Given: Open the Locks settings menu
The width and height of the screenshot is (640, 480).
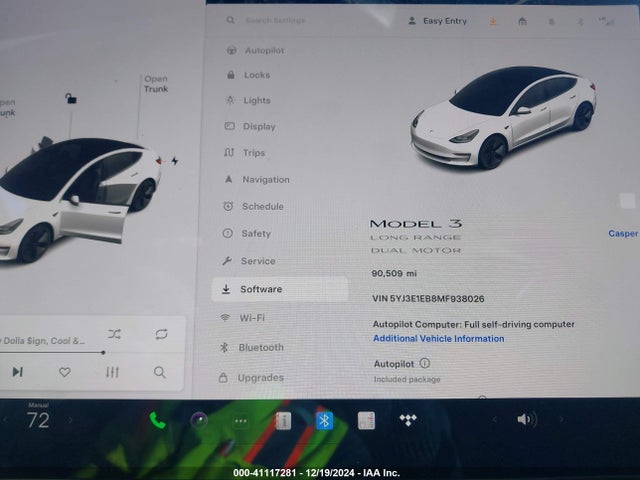Looking at the screenshot, I should pos(248,75).
